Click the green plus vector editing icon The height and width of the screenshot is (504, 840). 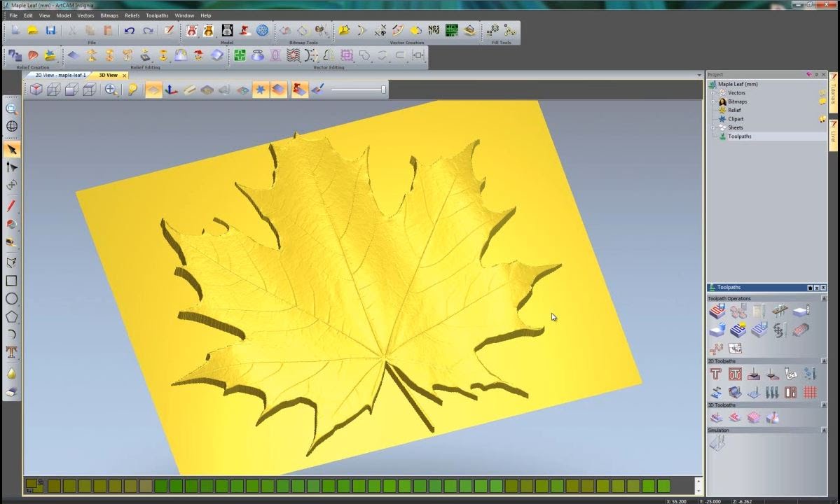point(240,55)
